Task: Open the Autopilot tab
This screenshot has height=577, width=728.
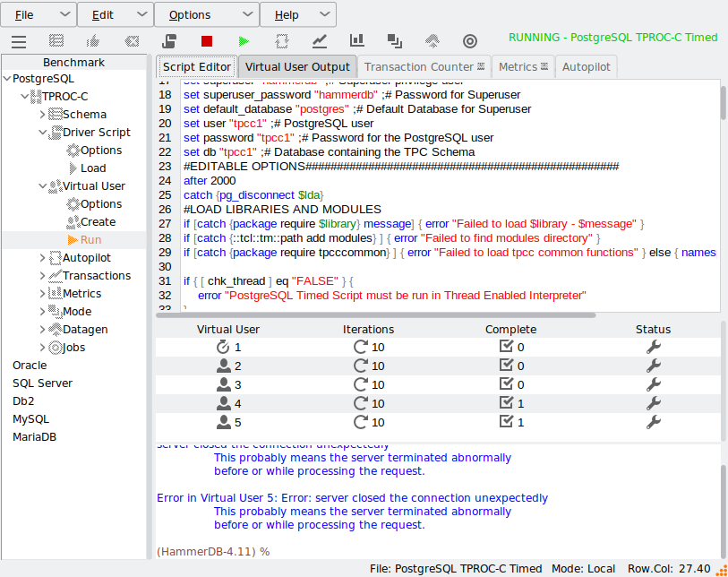Action: pyautogui.click(x=586, y=67)
